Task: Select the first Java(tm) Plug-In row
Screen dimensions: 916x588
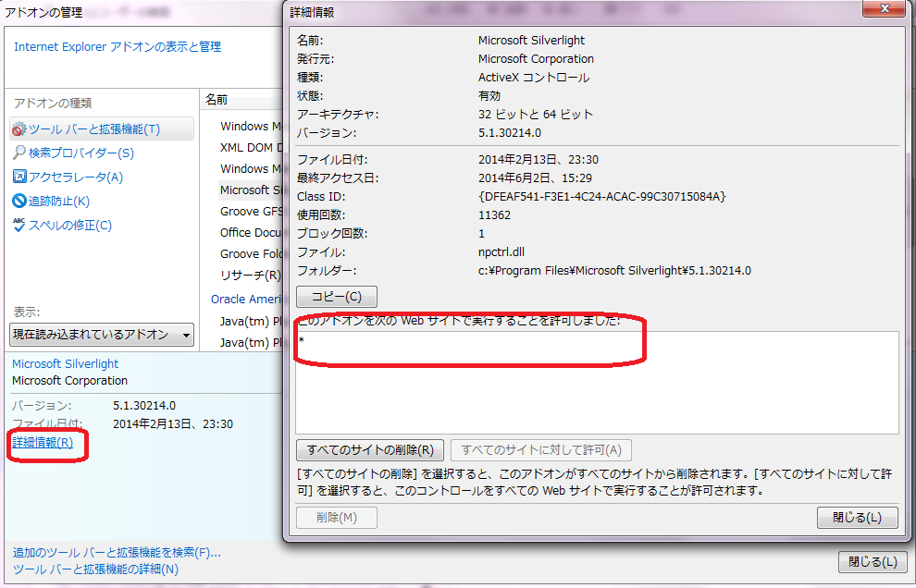Action: tap(251, 321)
